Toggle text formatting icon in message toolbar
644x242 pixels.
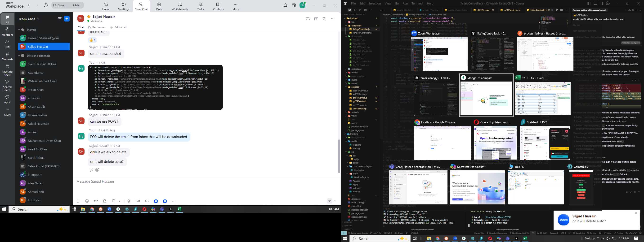[78, 201]
